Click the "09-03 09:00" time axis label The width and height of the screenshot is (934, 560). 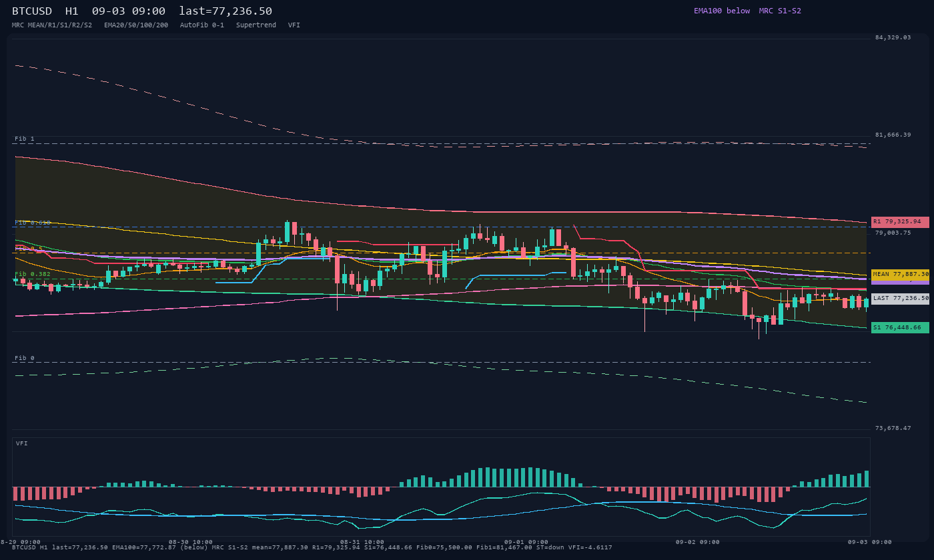click(x=870, y=542)
